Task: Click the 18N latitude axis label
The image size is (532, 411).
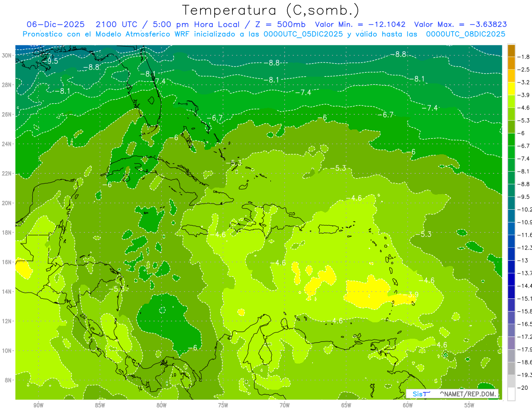Action: (x=7, y=232)
